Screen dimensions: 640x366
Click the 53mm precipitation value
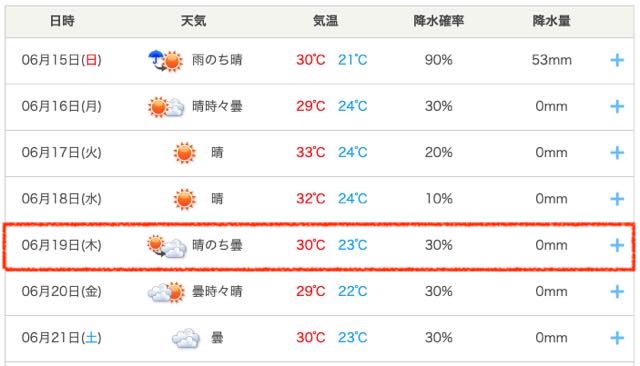551,60
